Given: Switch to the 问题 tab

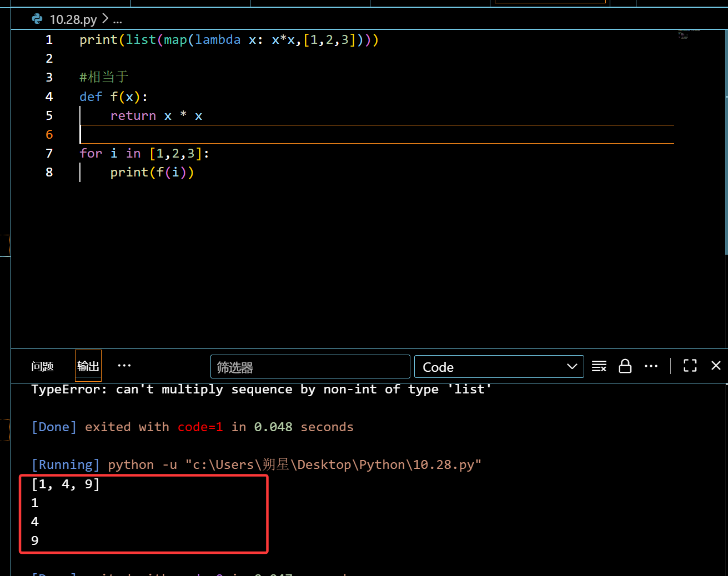Looking at the screenshot, I should tap(42, 366).
